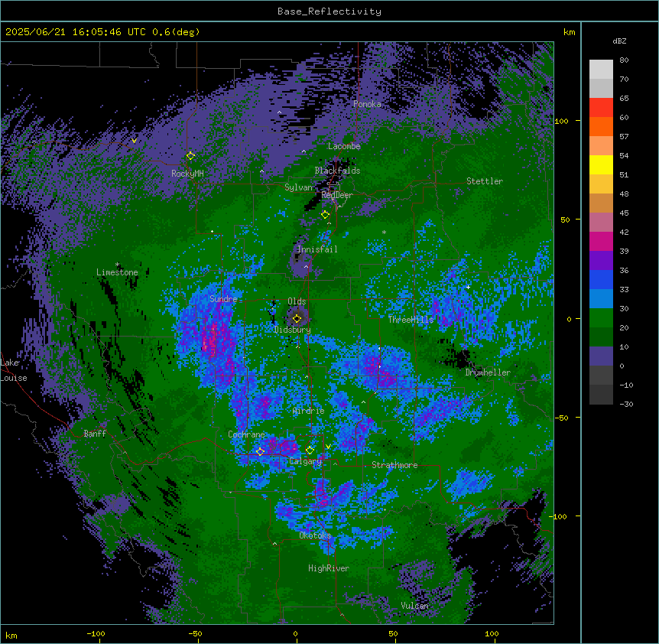659x644 pixels.
Task: Click the Base_Reflectivity title text
Action: coord(329,11)
